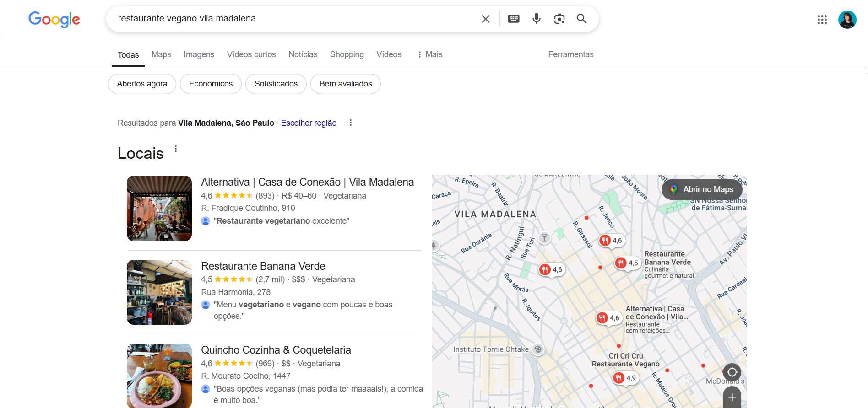Image resolution: width=868 pixels, height=408 pixels.
Task: Click 'R. Fradique Coutinho, 910' address
Action: [x=248, y=208]
